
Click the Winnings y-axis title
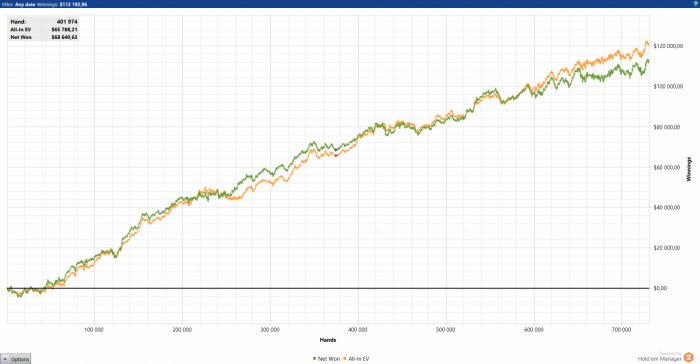688,169
